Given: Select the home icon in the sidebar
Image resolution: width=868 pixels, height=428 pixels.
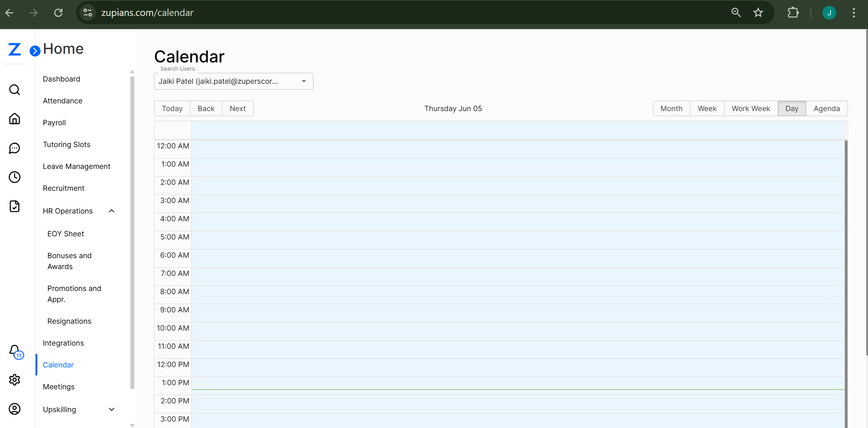Looking at the screenshot, I should 14,119.
